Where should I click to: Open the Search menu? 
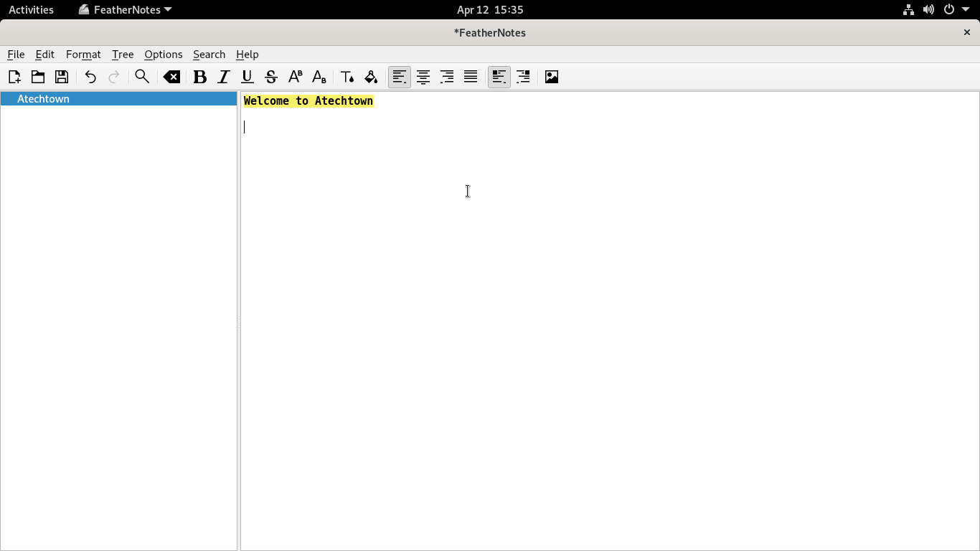pos(209,55)
